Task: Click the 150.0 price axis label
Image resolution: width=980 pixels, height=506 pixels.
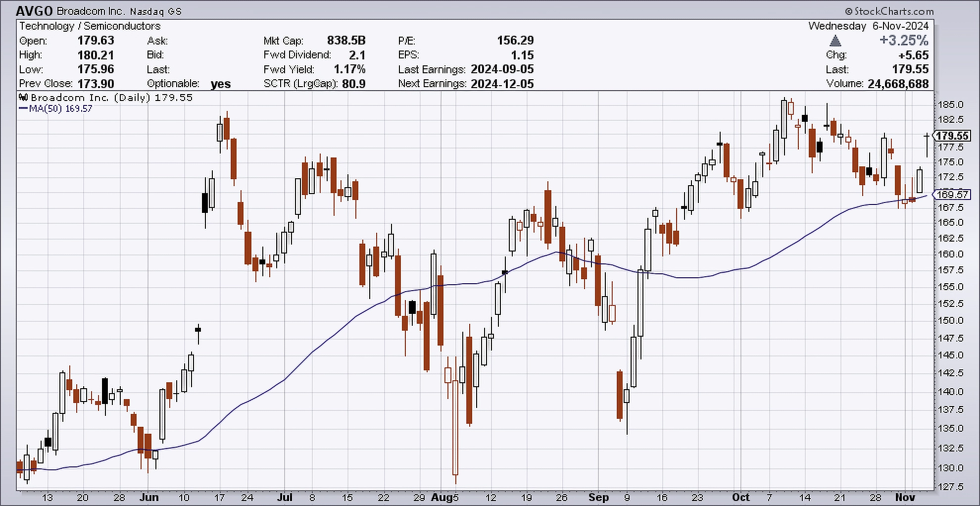Action: tap(951, 320)
